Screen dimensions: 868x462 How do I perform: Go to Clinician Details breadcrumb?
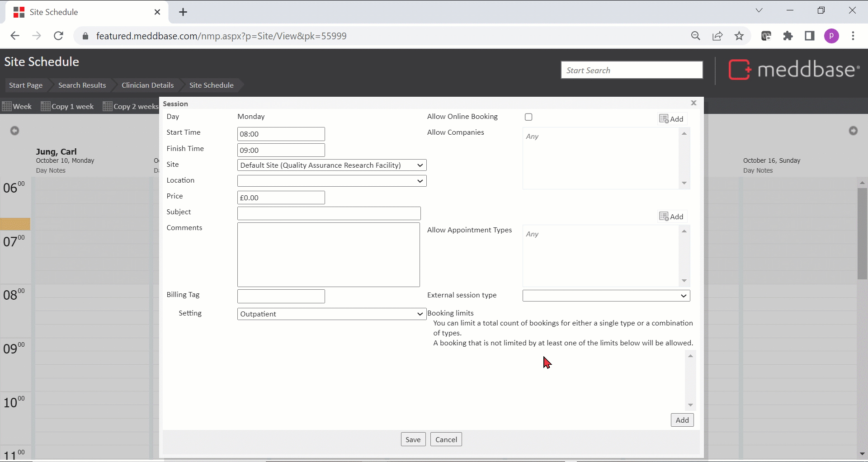[x=147, y=85]
